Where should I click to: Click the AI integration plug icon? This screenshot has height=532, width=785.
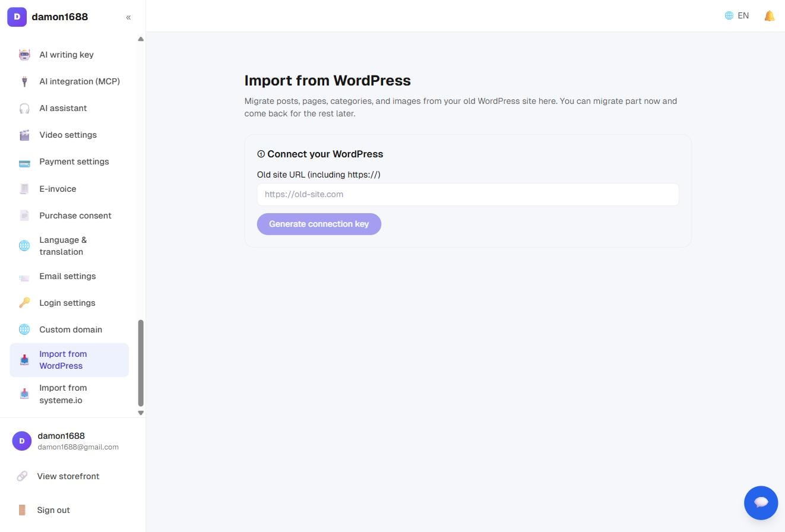(24, 81)
